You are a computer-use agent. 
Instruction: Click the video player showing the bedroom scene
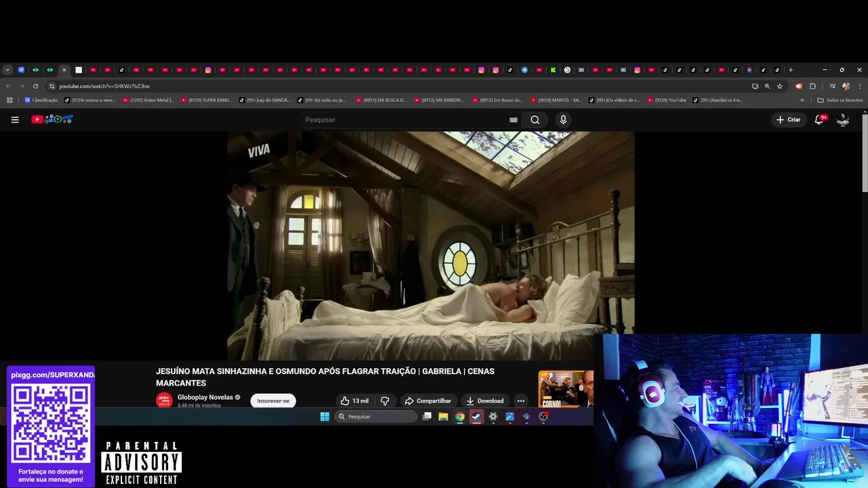[x=431, y=246]
